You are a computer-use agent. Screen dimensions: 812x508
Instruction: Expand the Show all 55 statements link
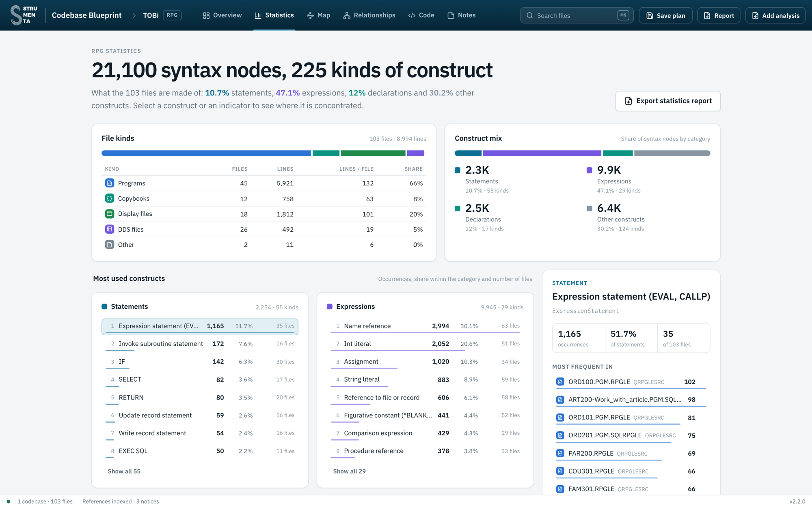[x=124, y=471]
